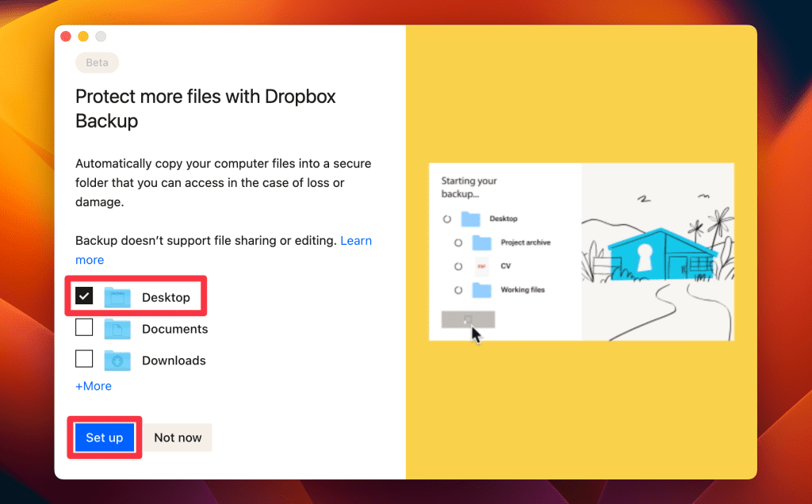The width and height of the screenshot is (812, 504).
Task: Expand the +More folders list
Action: 94,386
